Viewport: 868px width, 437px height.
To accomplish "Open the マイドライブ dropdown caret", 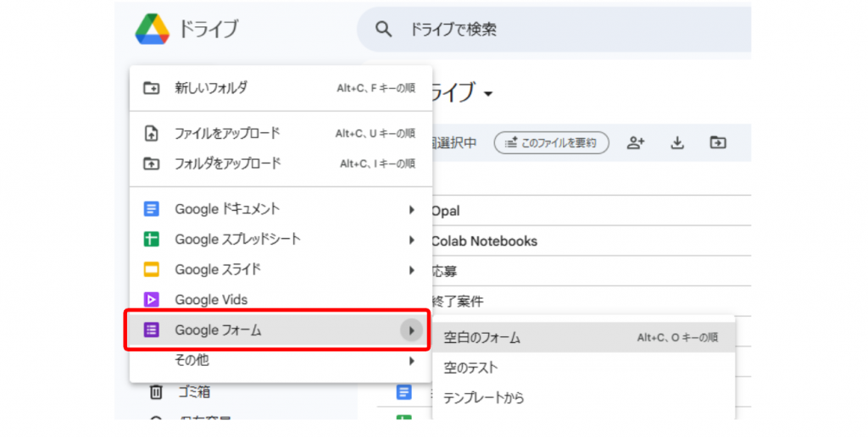I will tap(488, 94).
